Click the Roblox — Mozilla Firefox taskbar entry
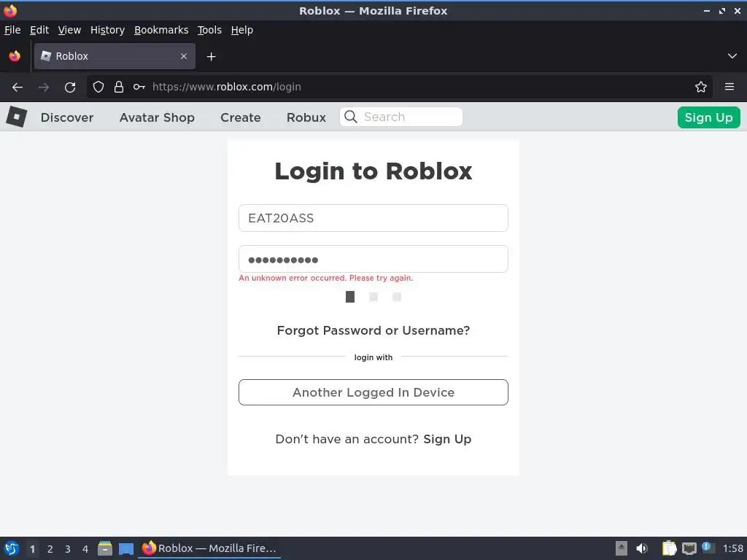 pos(209,548)
